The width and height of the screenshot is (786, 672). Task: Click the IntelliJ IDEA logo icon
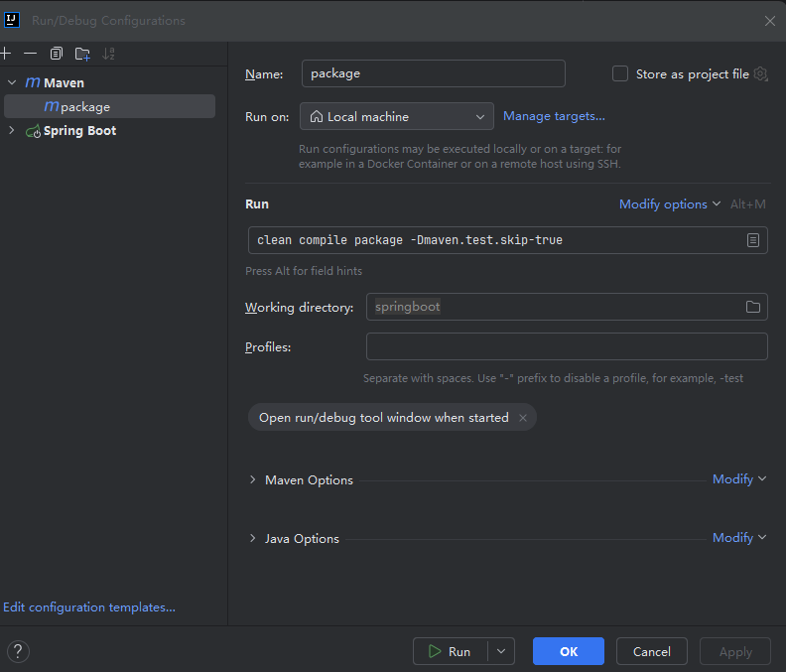[12, 20]
